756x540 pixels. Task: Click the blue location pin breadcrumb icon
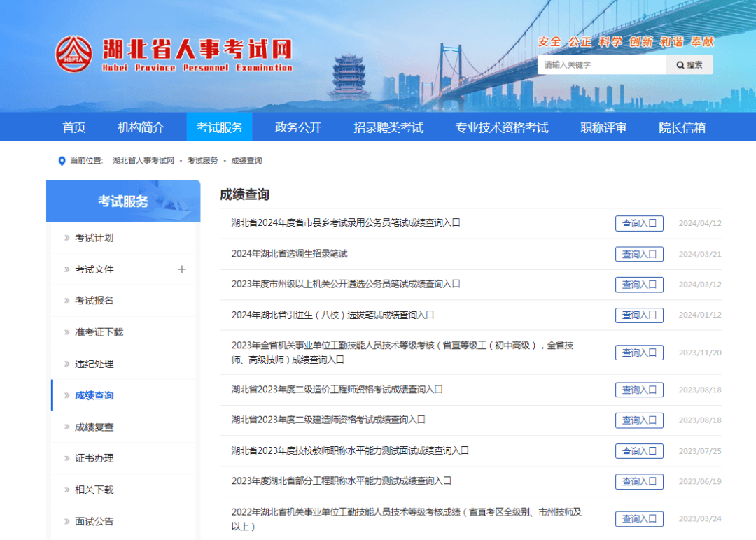click(x=63, y=160)
